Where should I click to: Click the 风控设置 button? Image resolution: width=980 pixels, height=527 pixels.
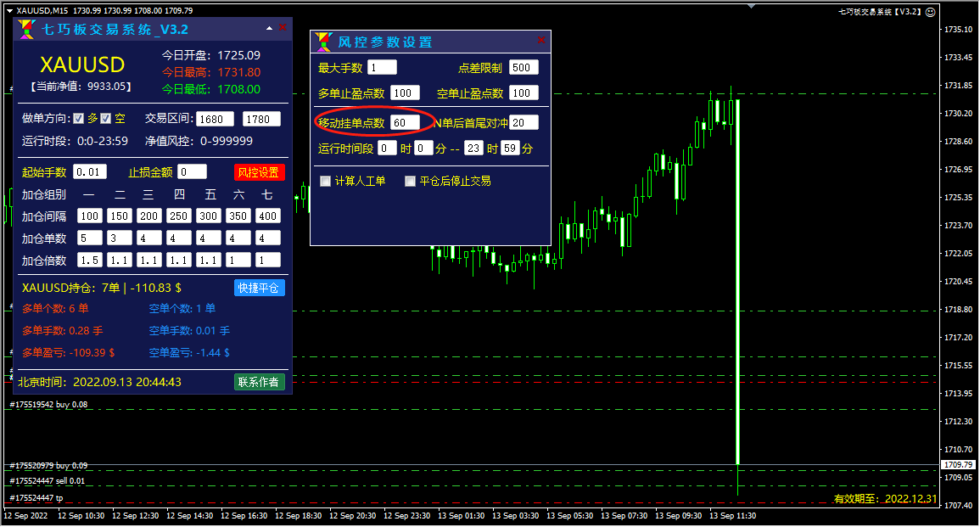point(260,172)
